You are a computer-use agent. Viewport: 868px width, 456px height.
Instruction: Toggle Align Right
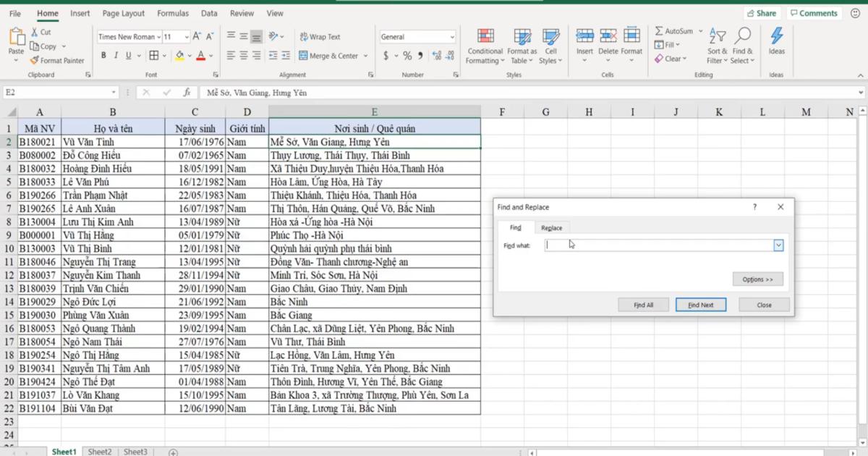[x=256, y=56]
